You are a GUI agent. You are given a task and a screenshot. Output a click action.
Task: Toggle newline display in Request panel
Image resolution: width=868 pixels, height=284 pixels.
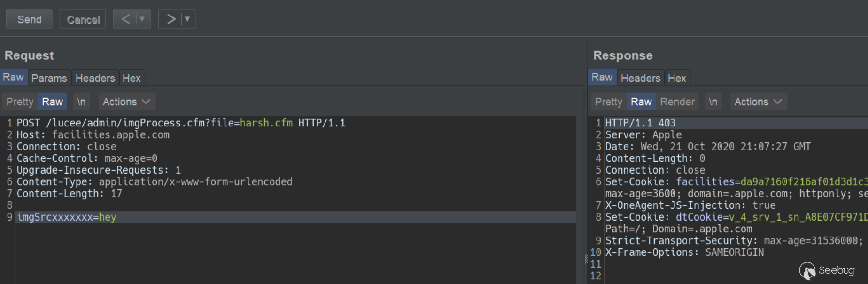81,102
